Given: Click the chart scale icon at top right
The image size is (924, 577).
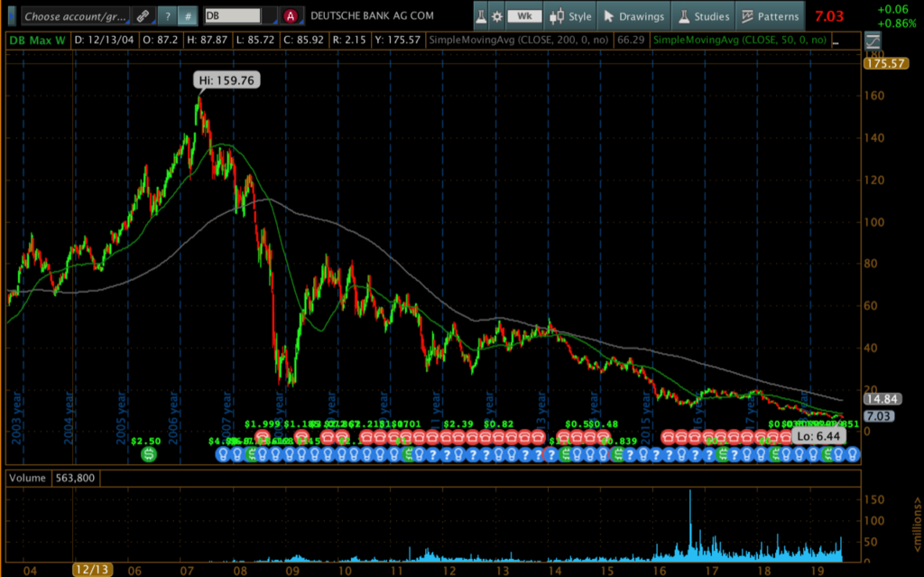Looking at the screenshot, I should click(873, 41).
